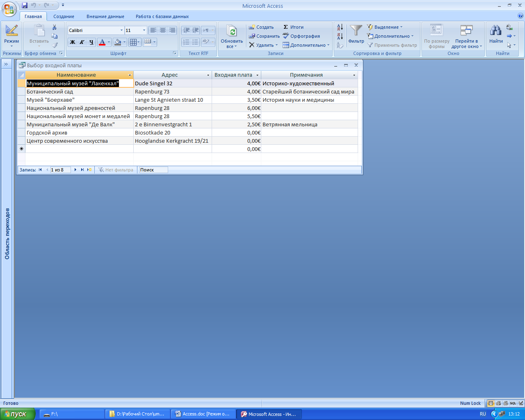Open Адрес column filter dropdown
This screenshot has height=420, width=525.
[x=208, y=75]
